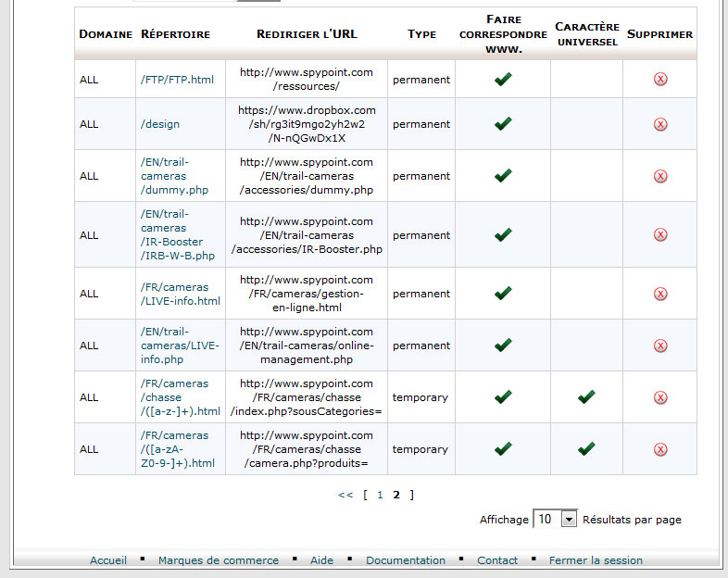Click www match checkmark for sousCategories row

pos(503,397)
